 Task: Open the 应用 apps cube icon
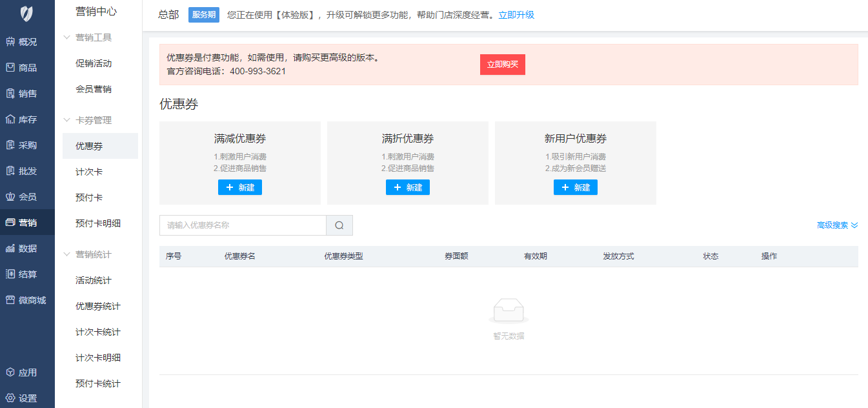click(10, 372)
